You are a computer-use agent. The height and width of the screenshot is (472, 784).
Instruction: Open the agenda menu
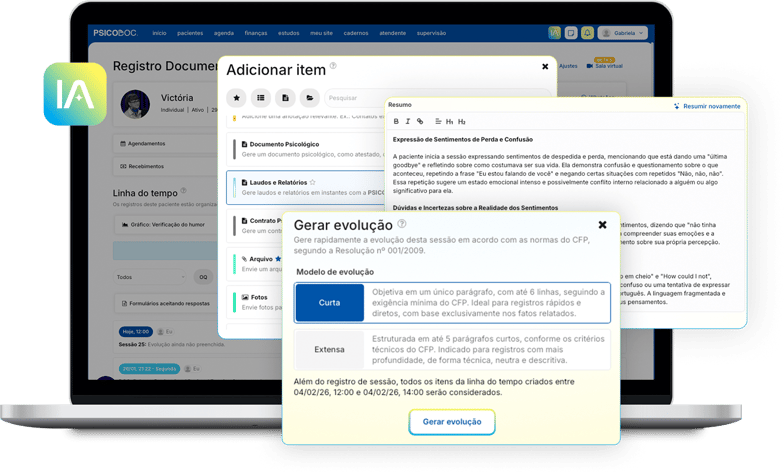click(224, 33)
